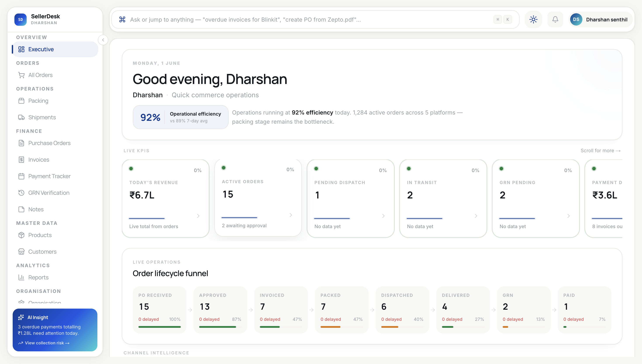Open GRN Verification
The height and width of the screenshot is (364, 642).
tap(55, 193)
